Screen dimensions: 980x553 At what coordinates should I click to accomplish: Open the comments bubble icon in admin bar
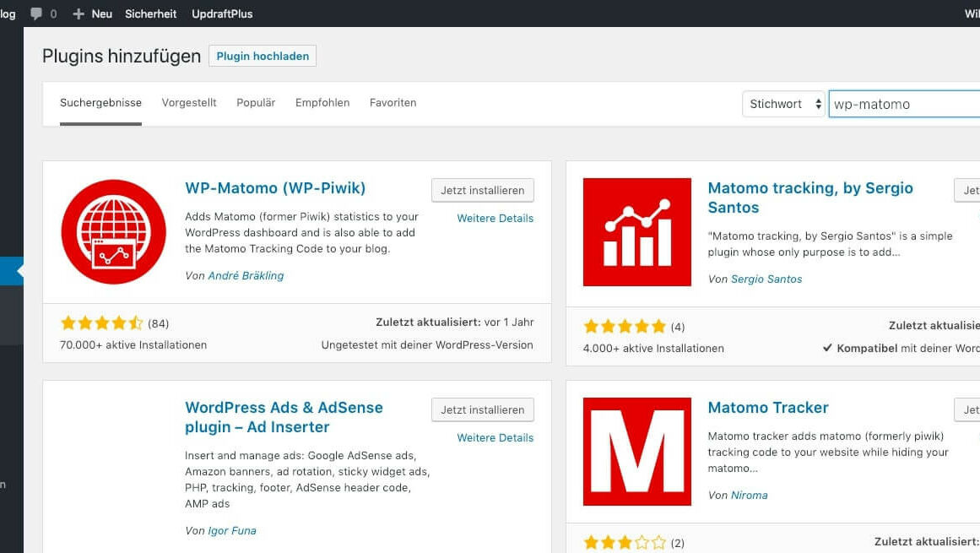(36, 14)
